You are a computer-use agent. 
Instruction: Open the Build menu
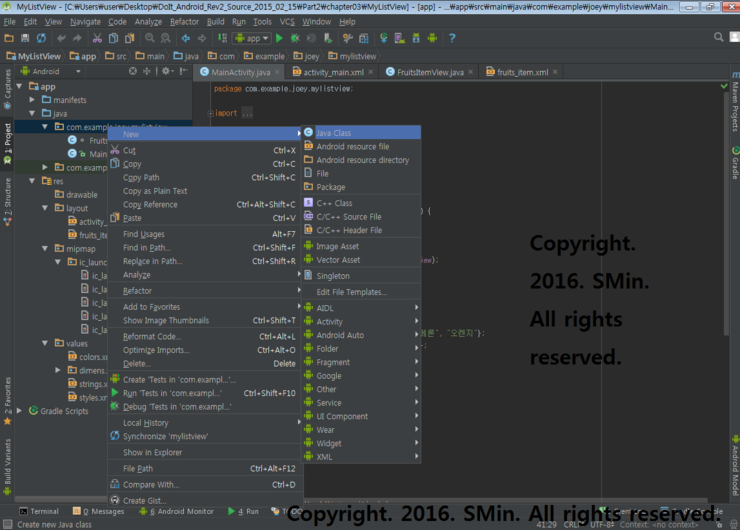pyautogui.click(x=216, y=22)
